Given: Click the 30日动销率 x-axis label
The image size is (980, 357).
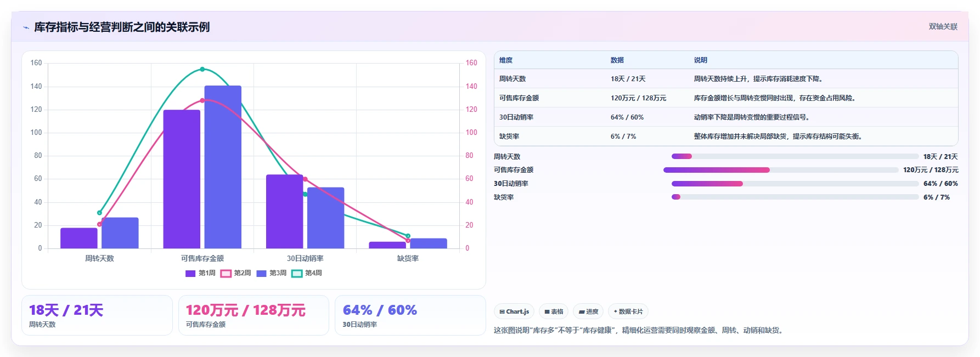Looking at the screenshot, I should tap(305, 258).
